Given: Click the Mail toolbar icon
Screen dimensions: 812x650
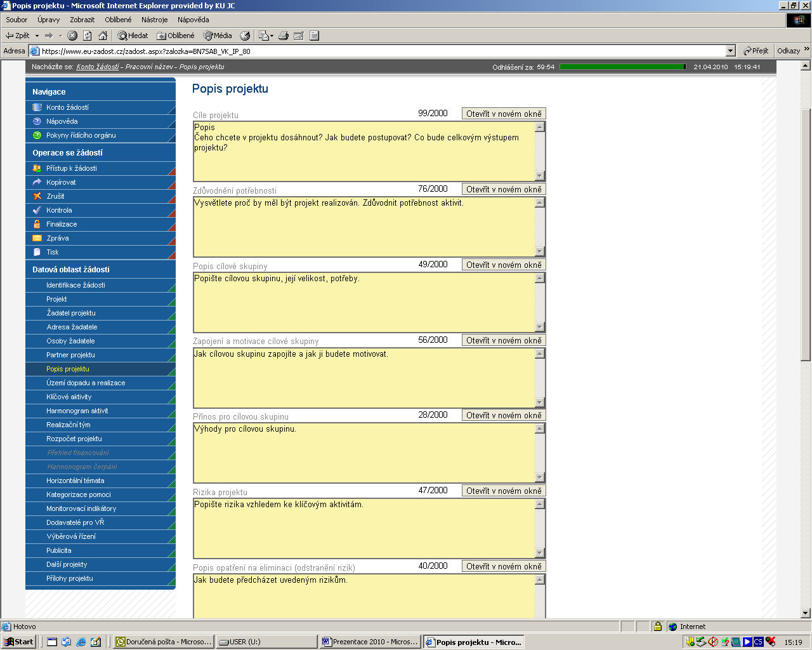Looking at the screenshot, I should [263, 36].
